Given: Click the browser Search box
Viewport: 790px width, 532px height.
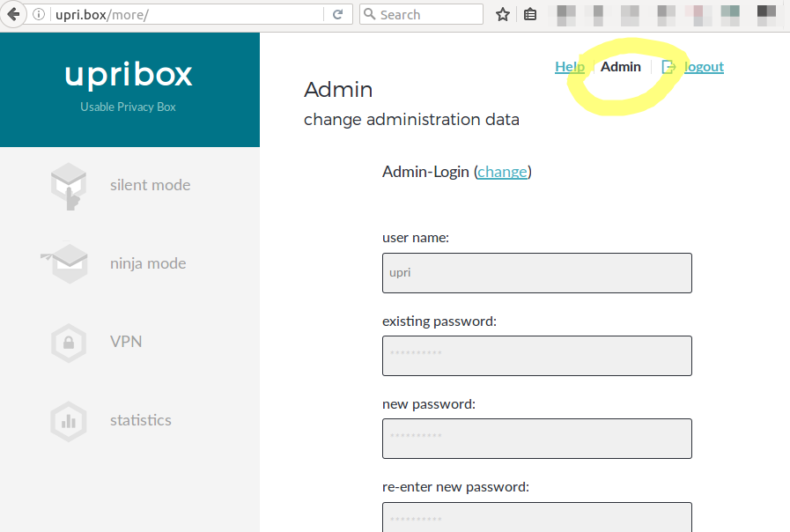Looking at the screenshot, I should (422, 15).
